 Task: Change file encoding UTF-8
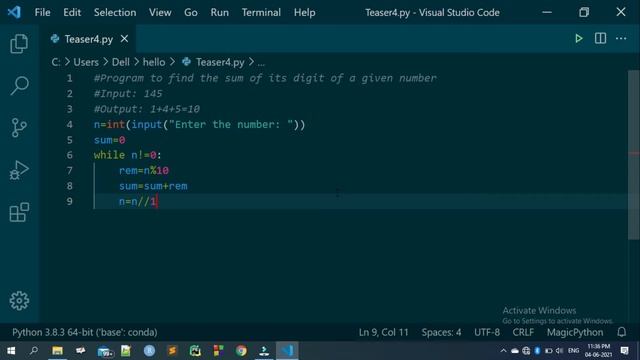pyautogui.click(x=487, y=332)
